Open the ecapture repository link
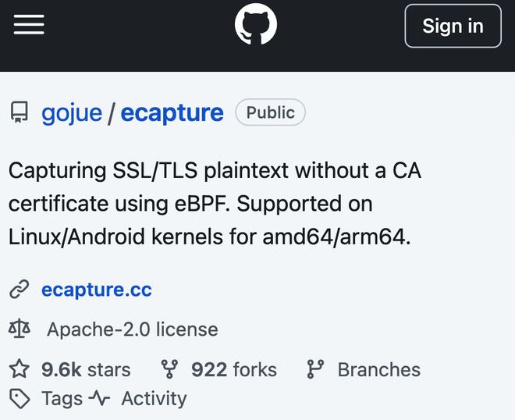 click(172, 112)
